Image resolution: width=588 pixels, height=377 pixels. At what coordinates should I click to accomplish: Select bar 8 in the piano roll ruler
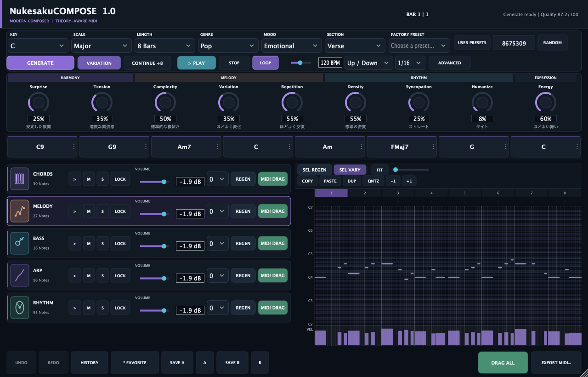565,193
